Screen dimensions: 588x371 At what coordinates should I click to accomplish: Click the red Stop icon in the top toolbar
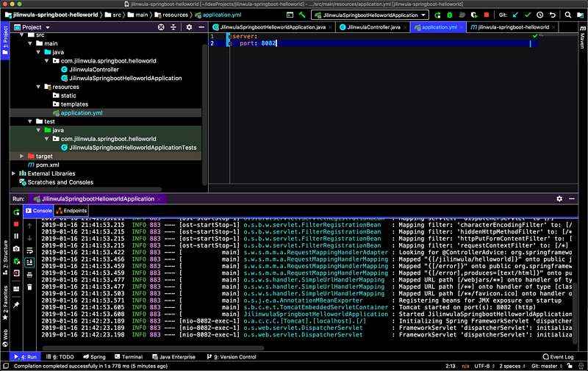[487, 15]
